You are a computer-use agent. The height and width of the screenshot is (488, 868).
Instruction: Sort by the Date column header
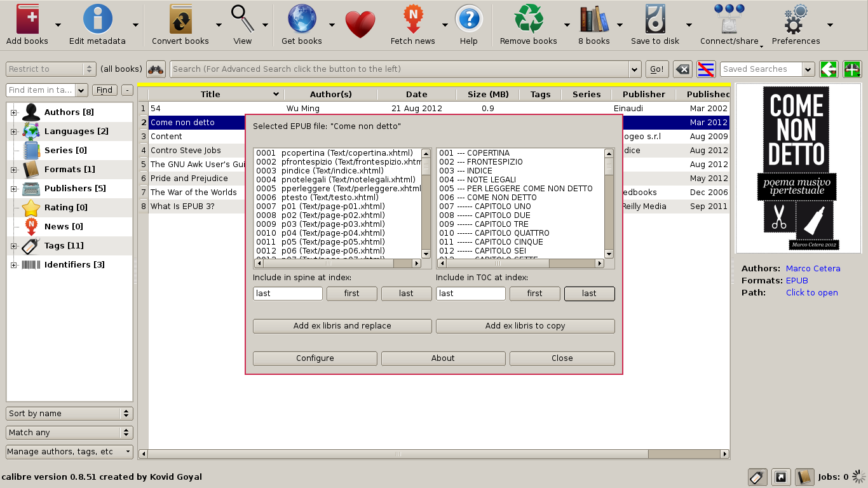click(417, 95)
